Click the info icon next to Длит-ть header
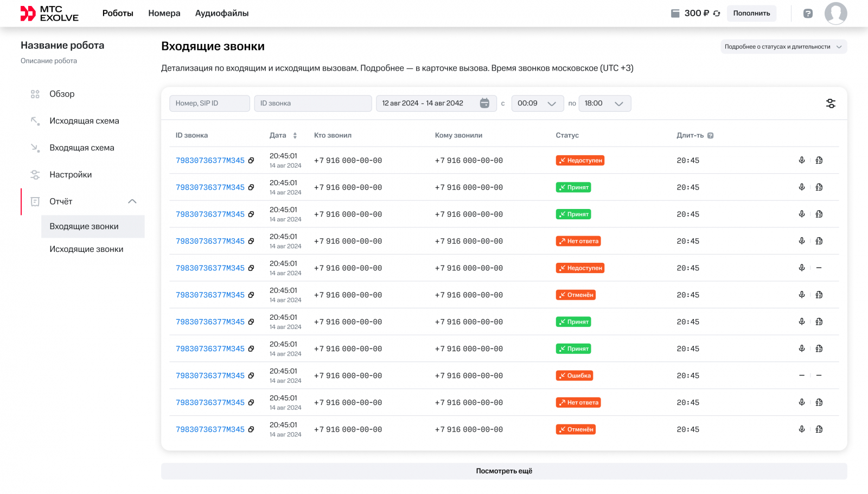Screen dimensions: 868x494 [x=711, y=135]
